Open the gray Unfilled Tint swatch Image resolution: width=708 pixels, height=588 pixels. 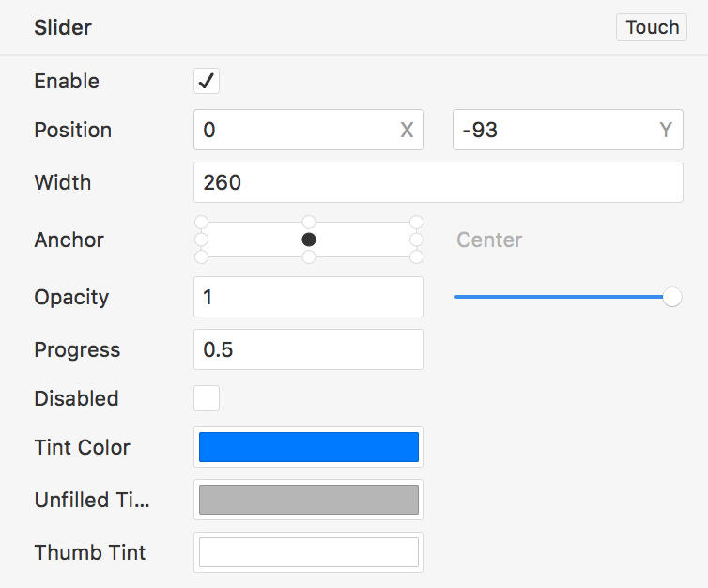308,500
